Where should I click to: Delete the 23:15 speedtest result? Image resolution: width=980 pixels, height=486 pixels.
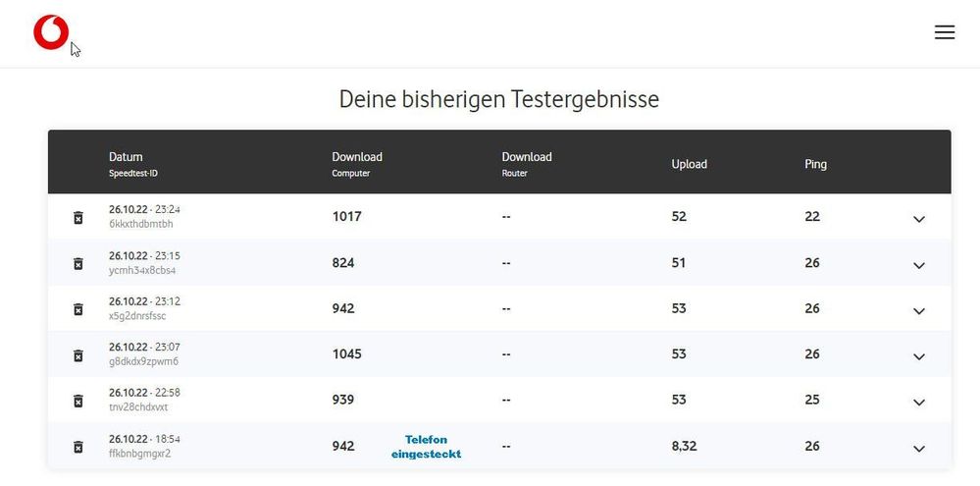[78, 263]
